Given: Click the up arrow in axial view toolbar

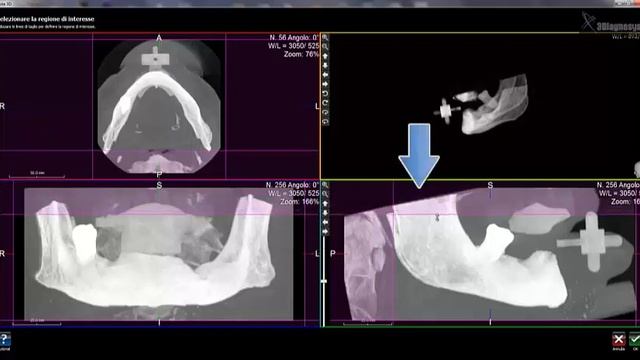Looking at the screenshot, I should coord(325,56).
